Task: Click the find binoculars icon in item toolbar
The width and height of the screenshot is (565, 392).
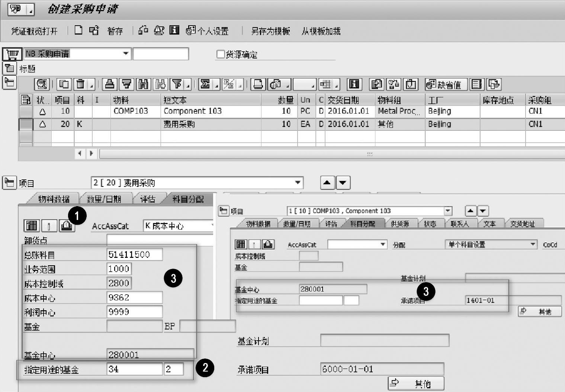Action: 143,85
